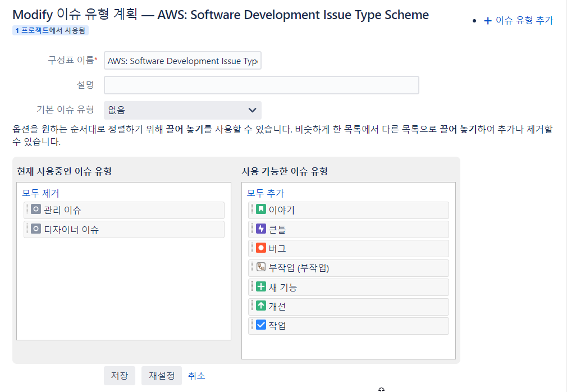Click the drag handle of 관리 이슈
Screen dimensions: 567x392
[27, 209]
